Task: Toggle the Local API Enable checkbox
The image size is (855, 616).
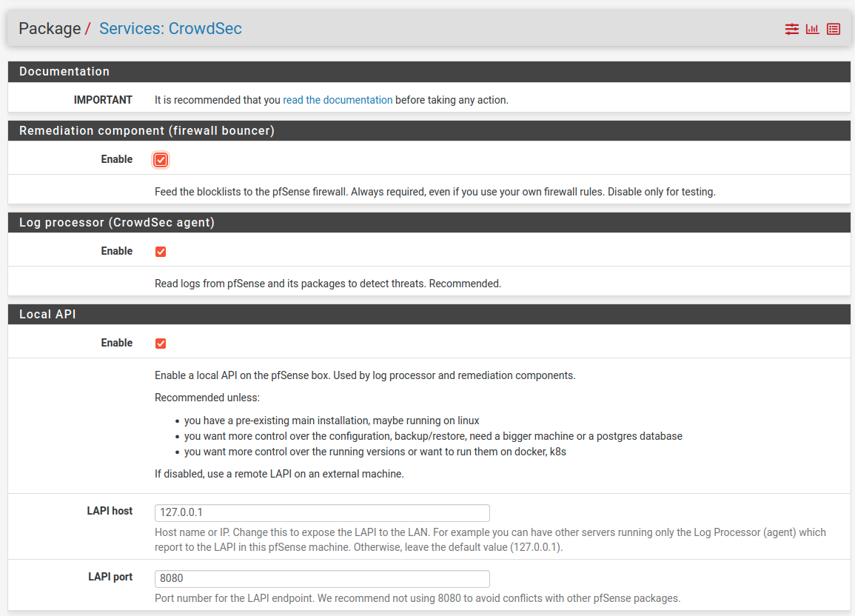Action: pyautogui.click(x=160, y=343)
